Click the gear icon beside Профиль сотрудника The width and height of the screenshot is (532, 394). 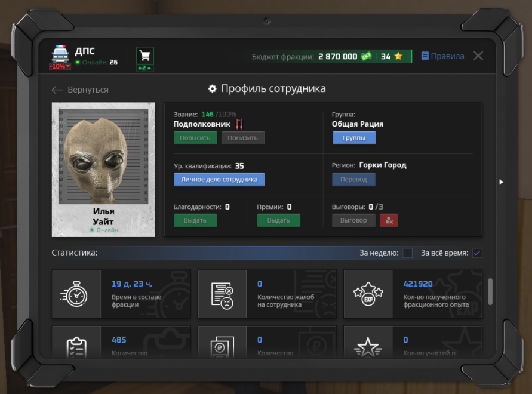click(212, 89)
